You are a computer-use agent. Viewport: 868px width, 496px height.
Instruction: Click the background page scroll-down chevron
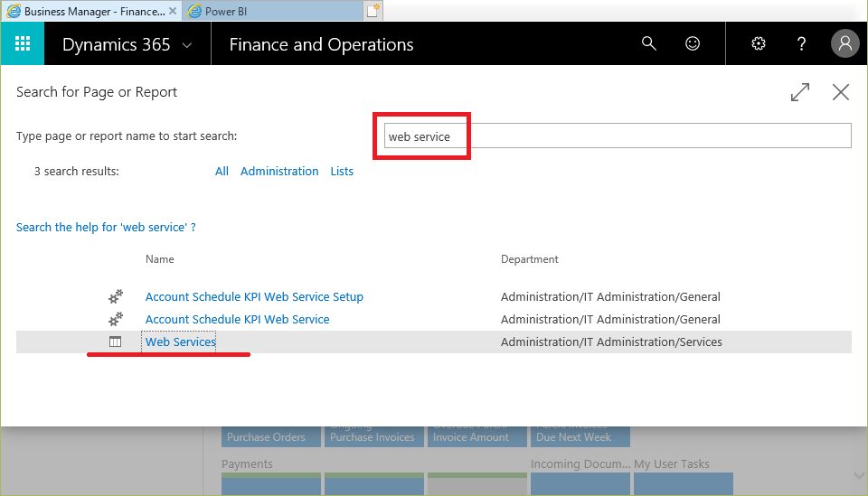point(859,475)
